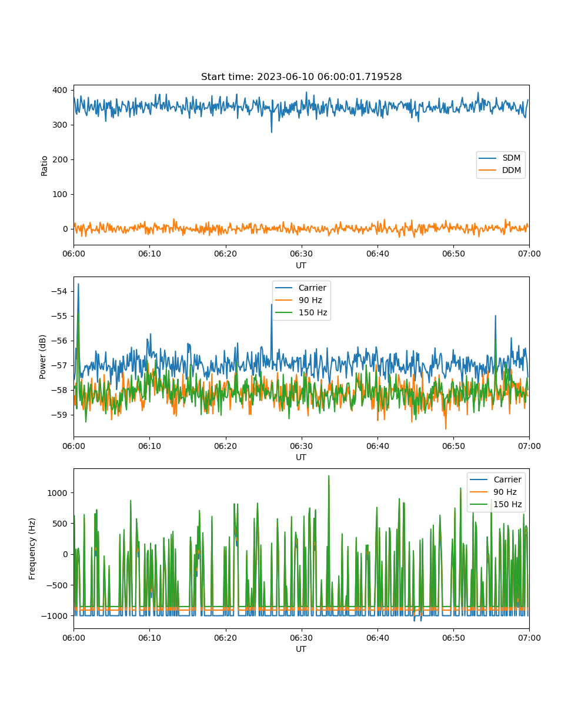Click the −55 tick on Power axis
The height and width of the screenshot is (706, 588).
pos(60,316)
